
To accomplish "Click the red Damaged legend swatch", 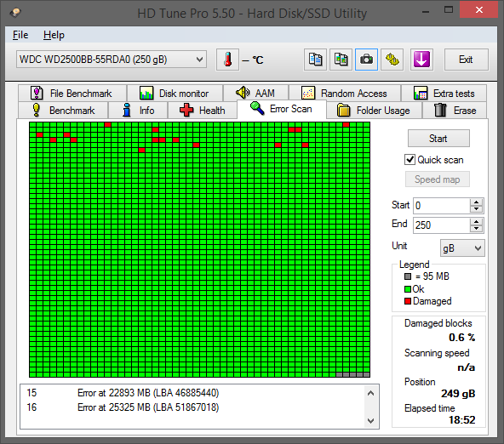I will pos(408,301).
